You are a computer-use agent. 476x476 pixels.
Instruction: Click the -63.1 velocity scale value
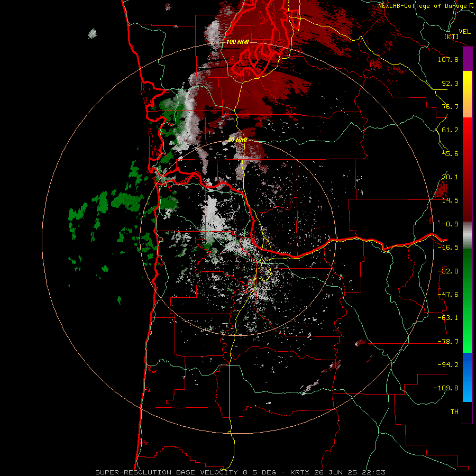pyautogui.click(x=448, y=318)
